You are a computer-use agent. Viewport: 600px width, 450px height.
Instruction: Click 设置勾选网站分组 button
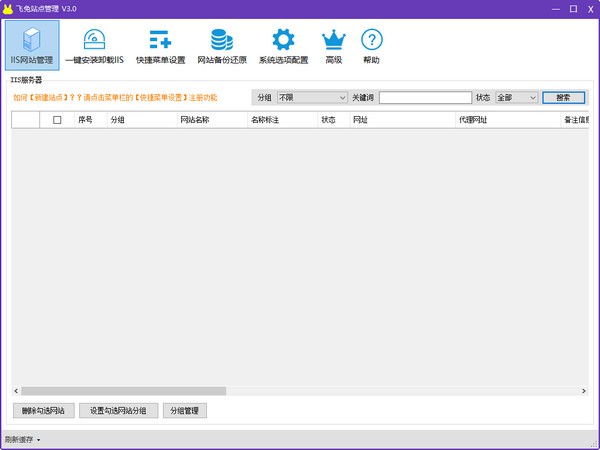[x=118, y=410]
